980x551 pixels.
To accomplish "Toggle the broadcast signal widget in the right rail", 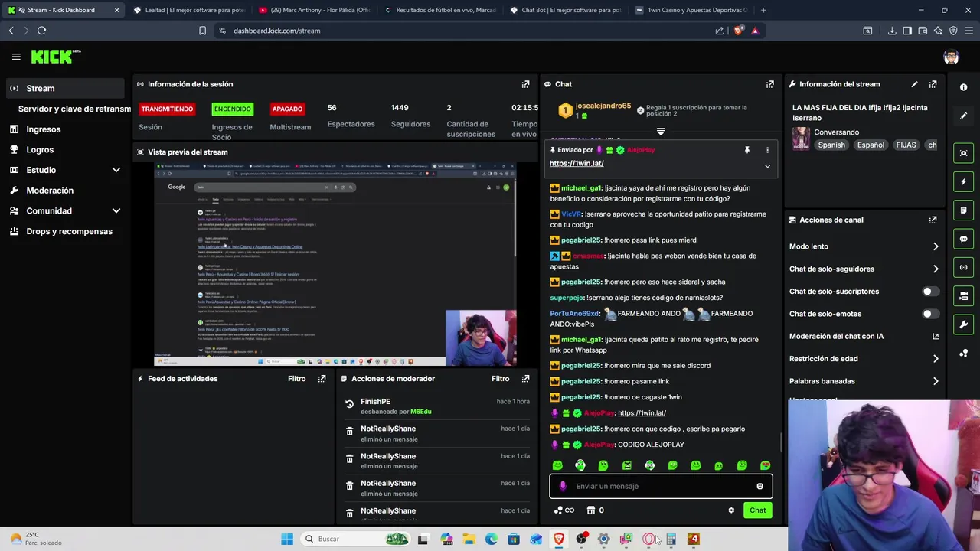I will (963, 267).
